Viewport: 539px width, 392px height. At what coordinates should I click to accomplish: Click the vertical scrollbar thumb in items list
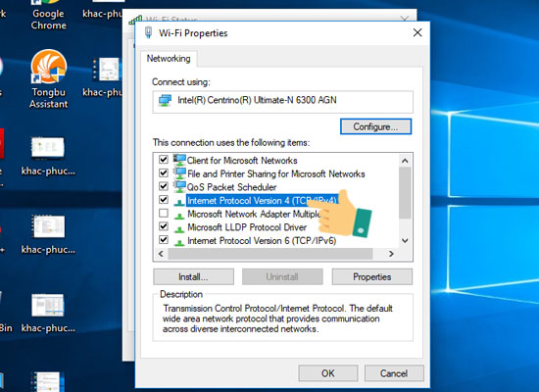[x=406, y=192]
